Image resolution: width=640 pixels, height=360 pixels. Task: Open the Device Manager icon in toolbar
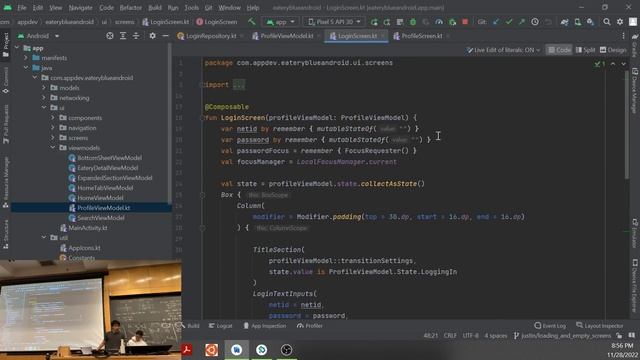(578, 22)
